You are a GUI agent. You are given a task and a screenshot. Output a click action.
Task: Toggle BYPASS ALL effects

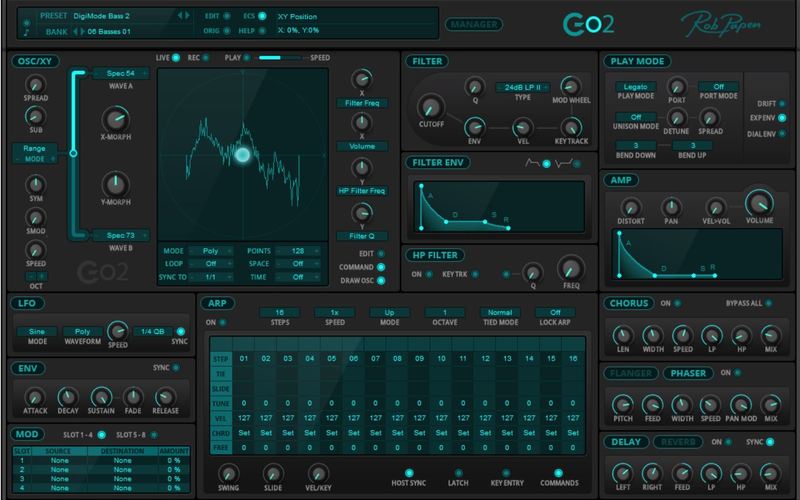(768, 303)
